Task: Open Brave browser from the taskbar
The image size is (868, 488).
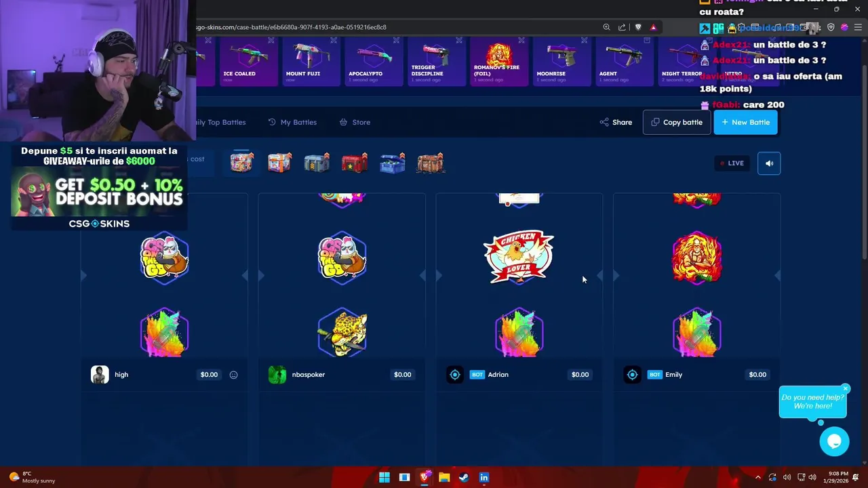Action: click(425, 477)
